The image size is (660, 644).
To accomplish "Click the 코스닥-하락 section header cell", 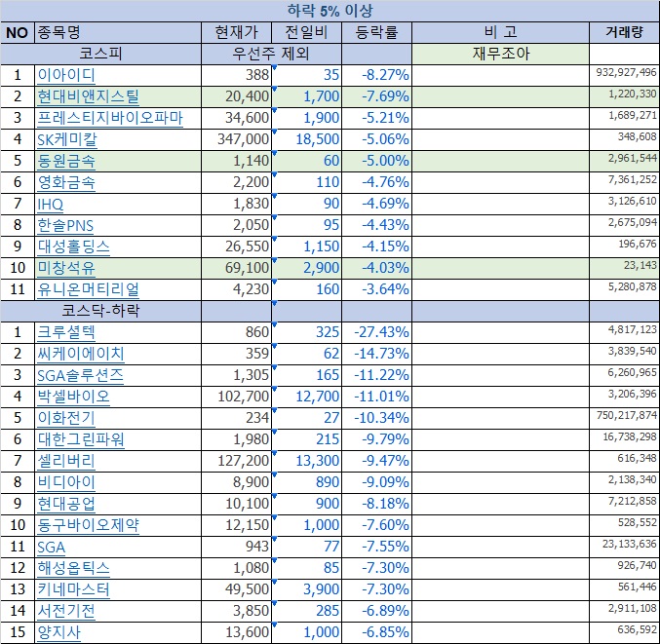I will tap(101, 311).
